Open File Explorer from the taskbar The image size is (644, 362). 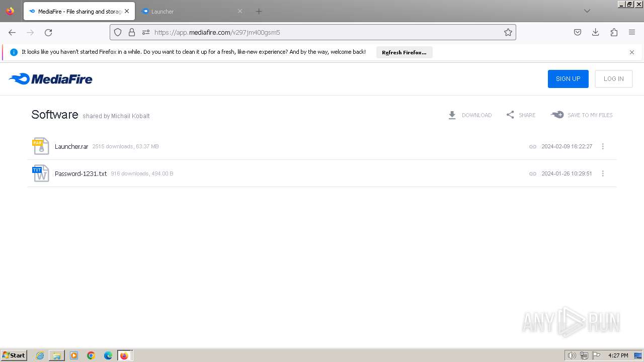(x=57, y=355)
